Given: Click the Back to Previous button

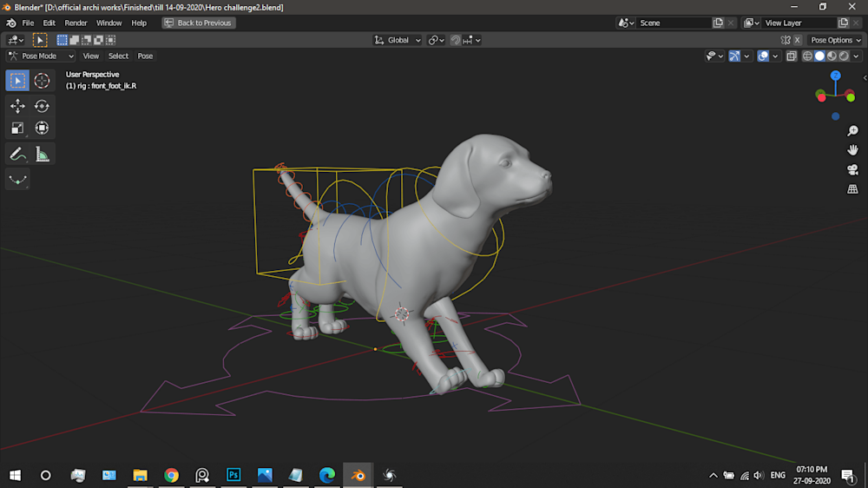Looking at the screenshot, I should coord(198,23).
